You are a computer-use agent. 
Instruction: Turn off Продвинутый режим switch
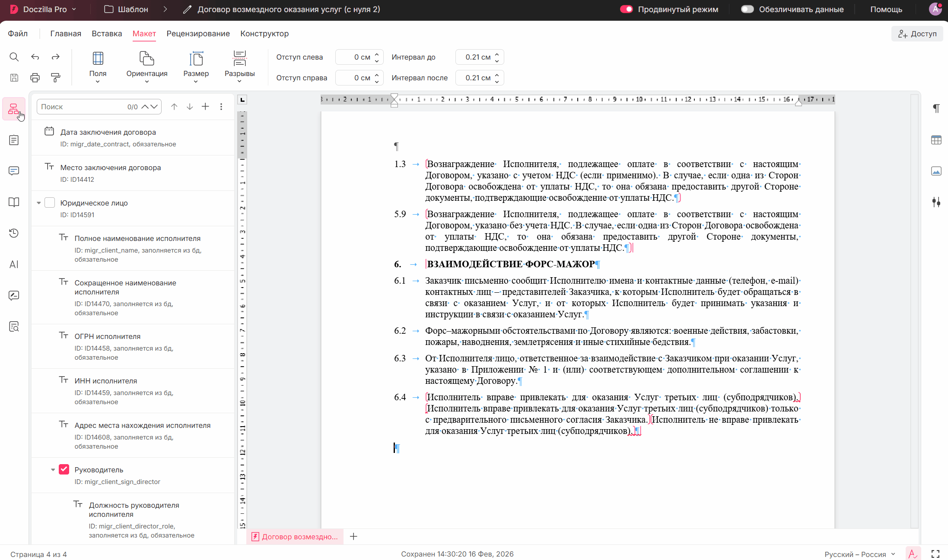[x=626, y=9]
